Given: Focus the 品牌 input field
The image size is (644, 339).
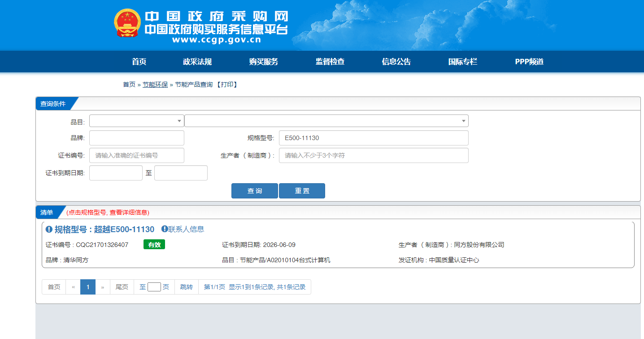Looking at the screenshot, I should [x=137, y=138].
